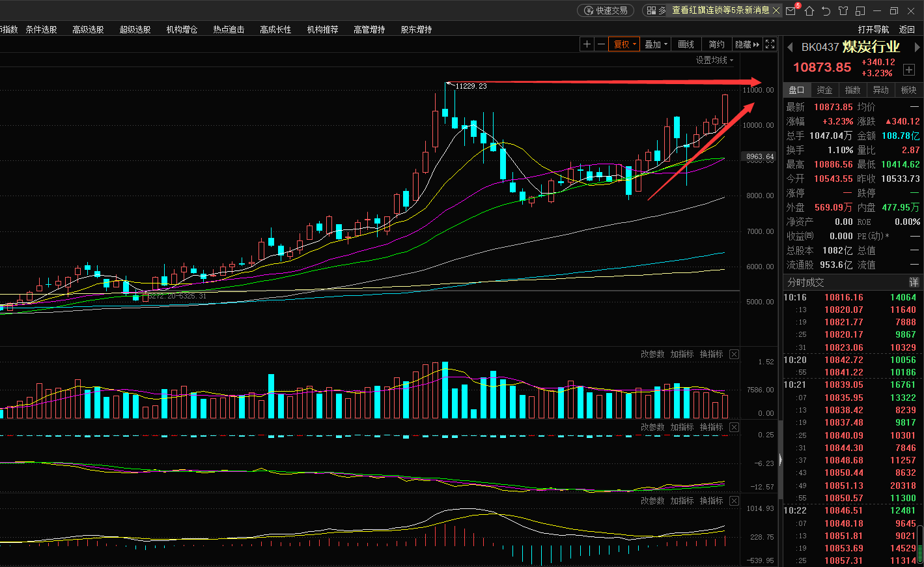The height and width of the screenshot is (567, 924).
Task: Open 高级选股 menu item
Action: pos(89,29)
